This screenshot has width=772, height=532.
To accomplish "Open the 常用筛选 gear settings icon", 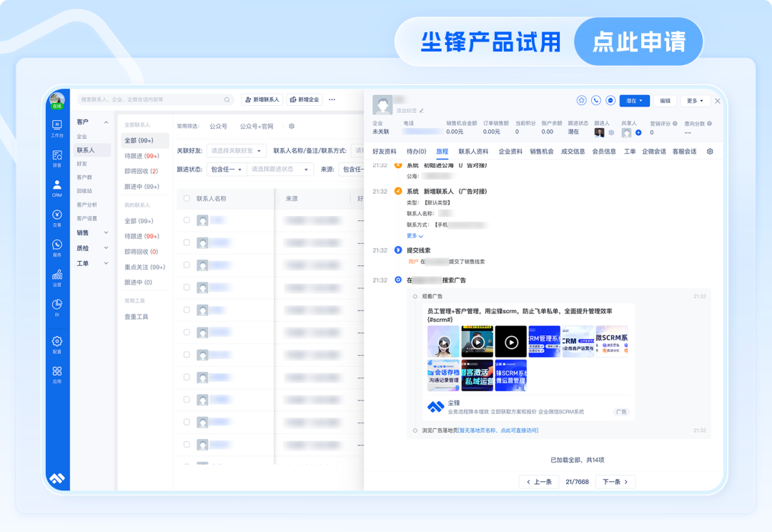I will click(x=292, y=126).
